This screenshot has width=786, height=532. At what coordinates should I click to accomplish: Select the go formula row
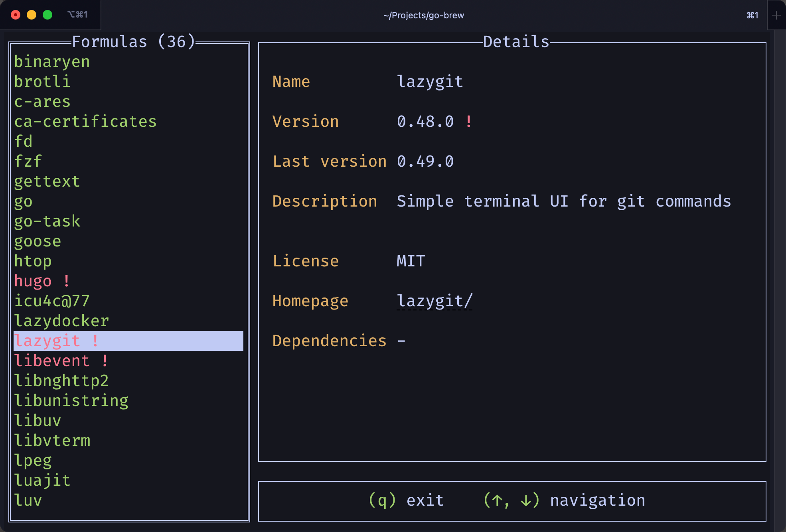pos(128,201)
